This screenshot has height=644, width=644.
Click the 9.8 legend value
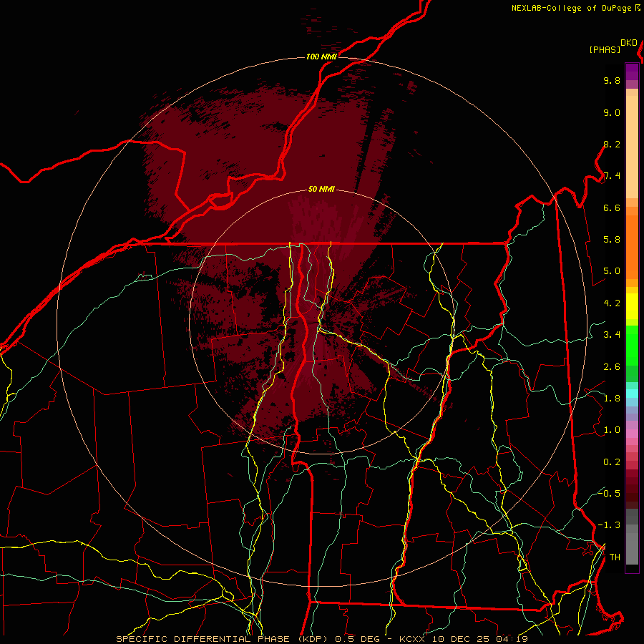(612, 80)
